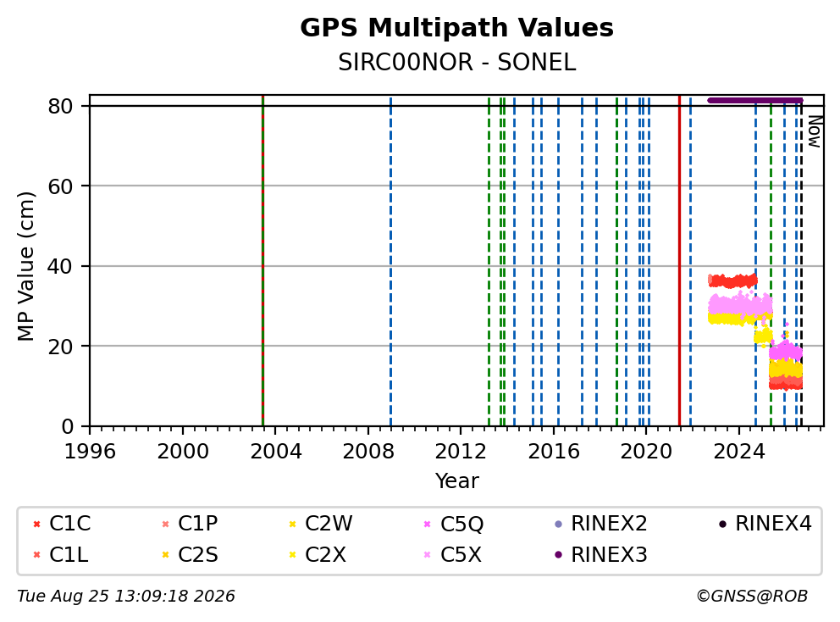Screen dimensions: 840x622
Task: Click the SIRC00NOR - SONEL subtitle
Action: point(456,62)
